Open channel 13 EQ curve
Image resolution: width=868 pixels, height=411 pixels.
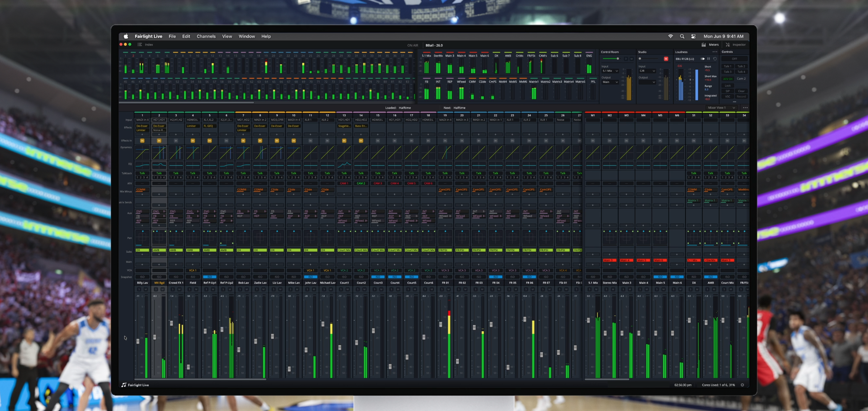344,165
